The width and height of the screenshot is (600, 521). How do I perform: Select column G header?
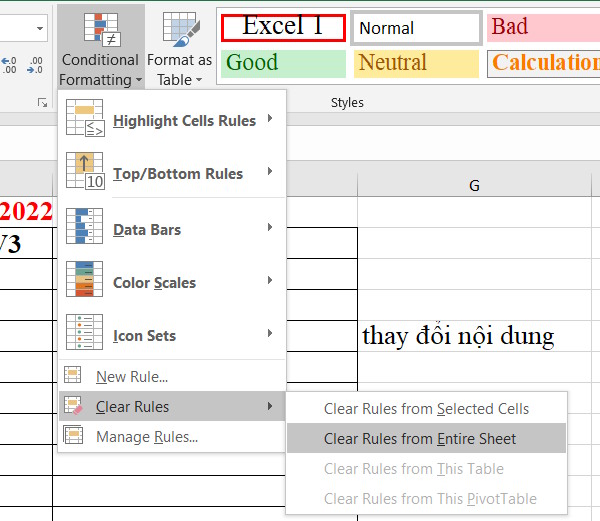[474, 186]
